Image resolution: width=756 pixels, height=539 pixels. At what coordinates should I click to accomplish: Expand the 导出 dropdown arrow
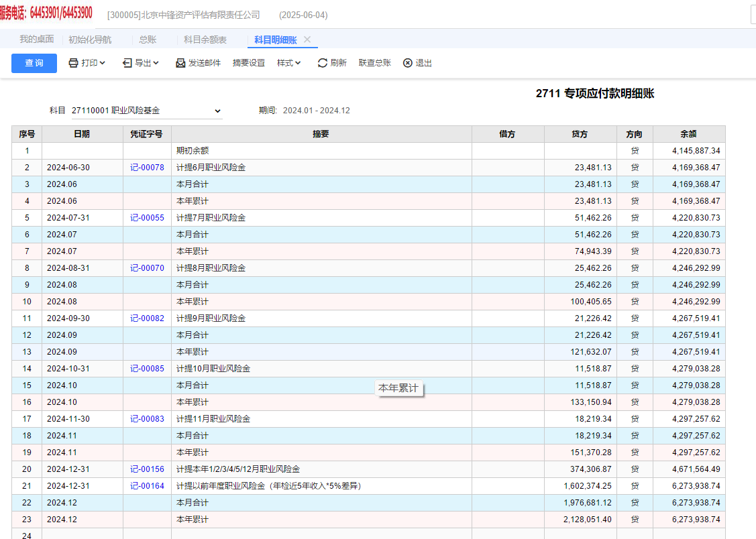click(156, 63)
